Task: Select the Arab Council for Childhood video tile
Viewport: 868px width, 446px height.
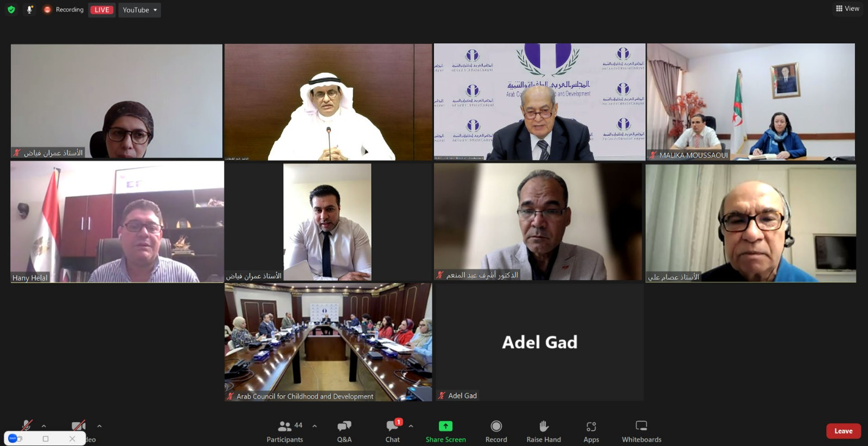Action: pos(328,342)
